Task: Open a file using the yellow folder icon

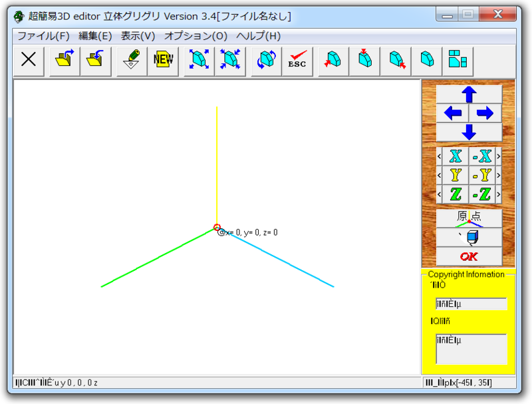Action: coord(64,60)
